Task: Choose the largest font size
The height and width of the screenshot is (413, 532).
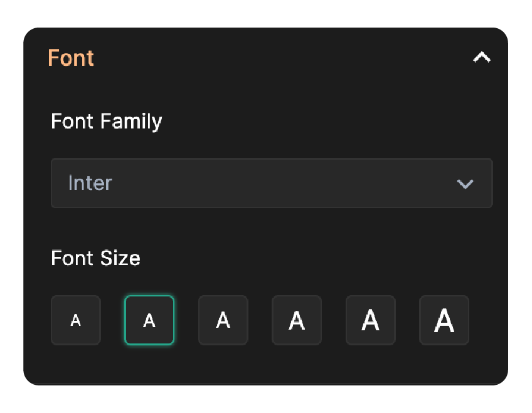Action: pyautogui.click(x=444, y=320)
